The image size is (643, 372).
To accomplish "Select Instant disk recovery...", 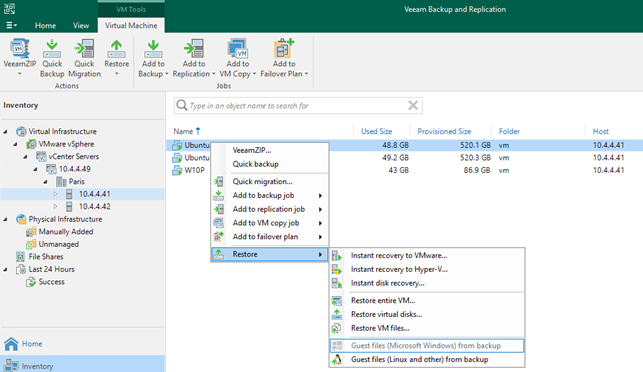I will (x=427, y=283).
